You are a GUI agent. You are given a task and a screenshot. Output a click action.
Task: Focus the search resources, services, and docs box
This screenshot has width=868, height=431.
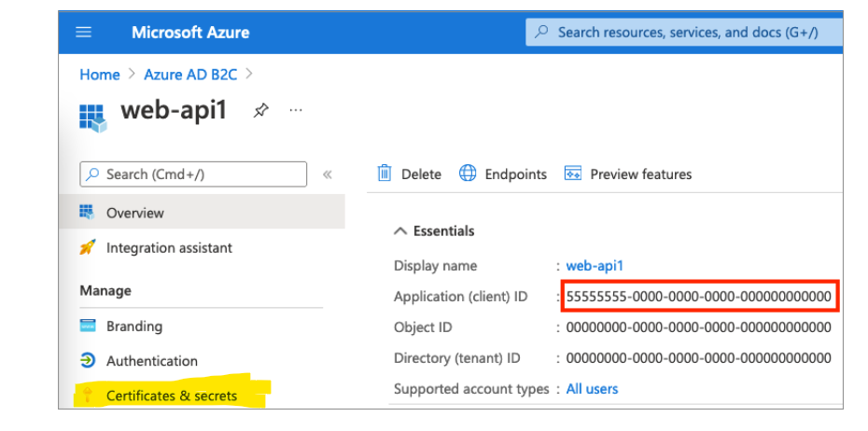point(684,32)
